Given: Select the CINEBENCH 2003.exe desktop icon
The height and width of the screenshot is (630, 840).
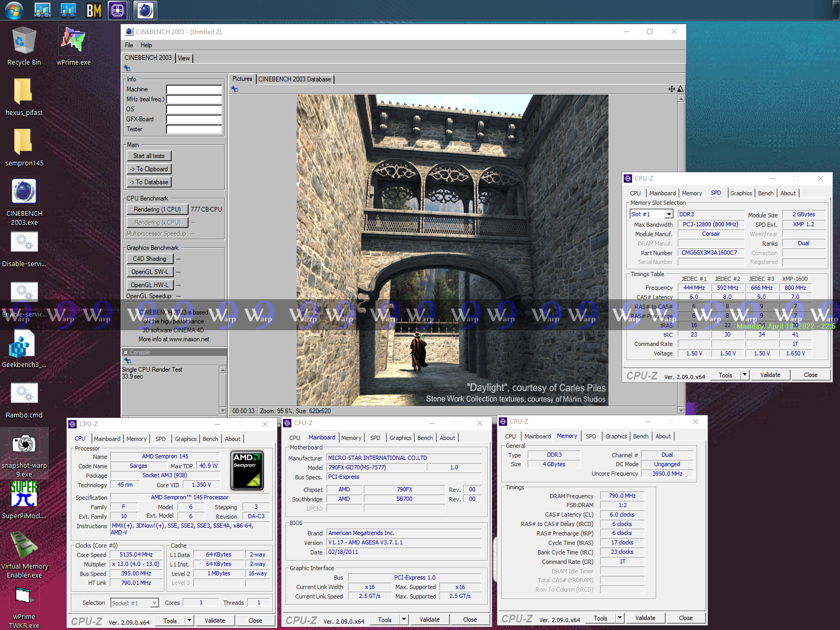Looking at the screenshot, I should pyautogui.click(x=24, y=202).
